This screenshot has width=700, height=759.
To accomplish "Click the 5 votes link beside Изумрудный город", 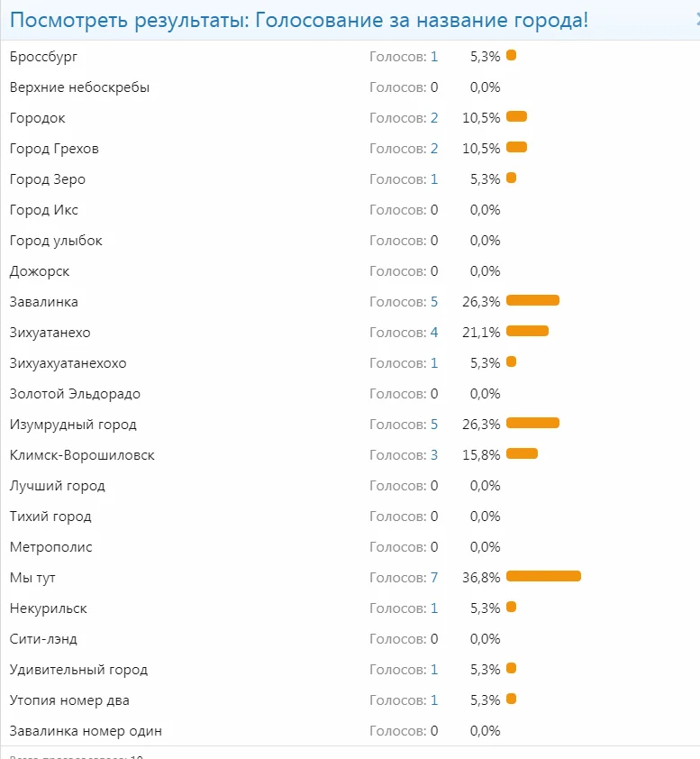I will (433, 425).
